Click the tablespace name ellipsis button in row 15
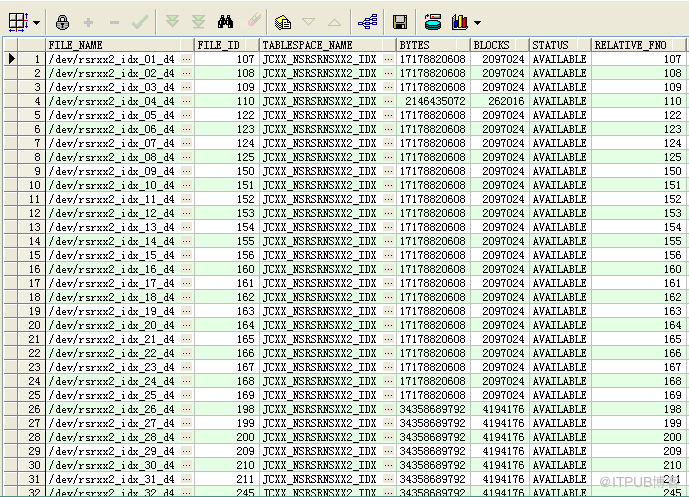The height and width of the screenshot is (497, 689). tap(388, 255)
